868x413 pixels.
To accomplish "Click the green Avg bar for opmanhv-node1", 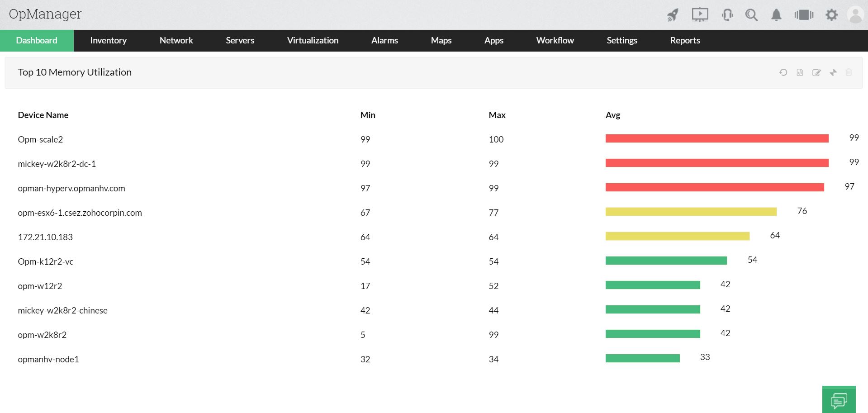I will point(643,358).
